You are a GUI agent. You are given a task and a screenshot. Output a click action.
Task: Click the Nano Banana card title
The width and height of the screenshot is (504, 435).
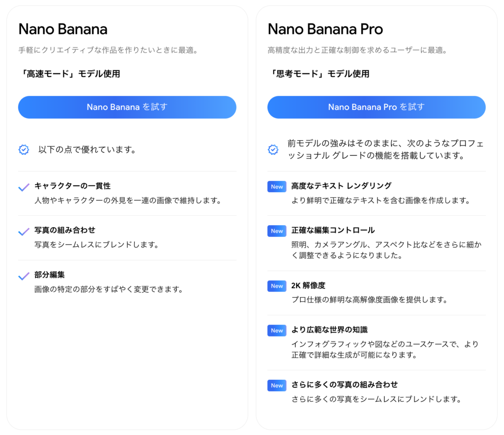(x=63, y=30)
